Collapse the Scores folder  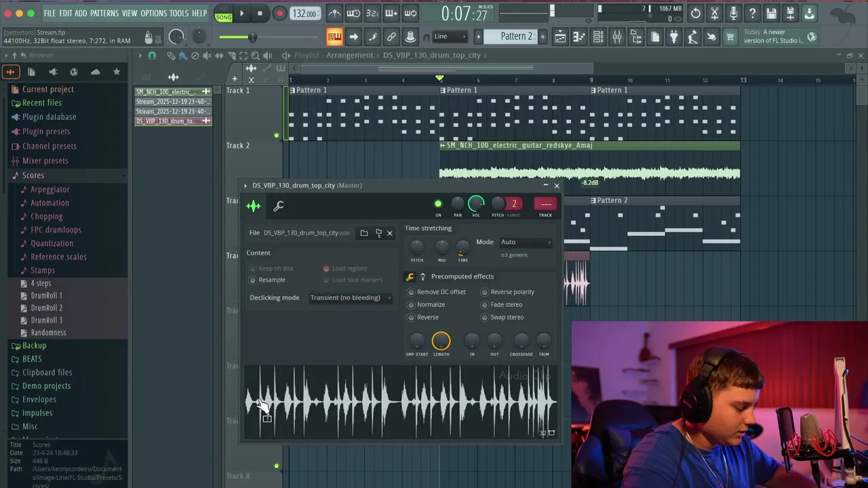coord(28,175)
